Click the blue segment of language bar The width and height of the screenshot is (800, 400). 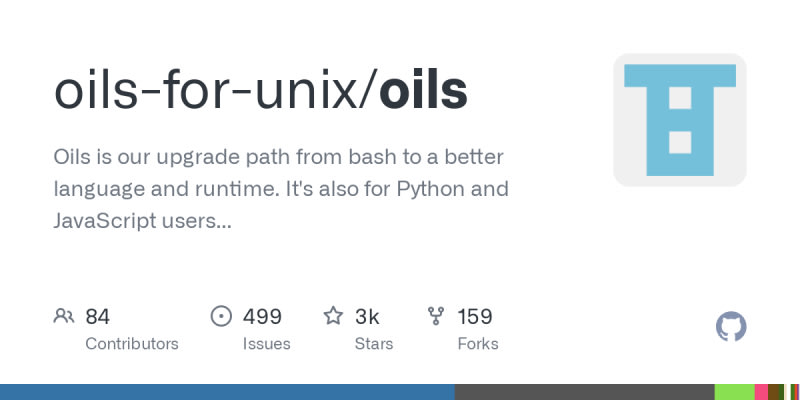227,392
